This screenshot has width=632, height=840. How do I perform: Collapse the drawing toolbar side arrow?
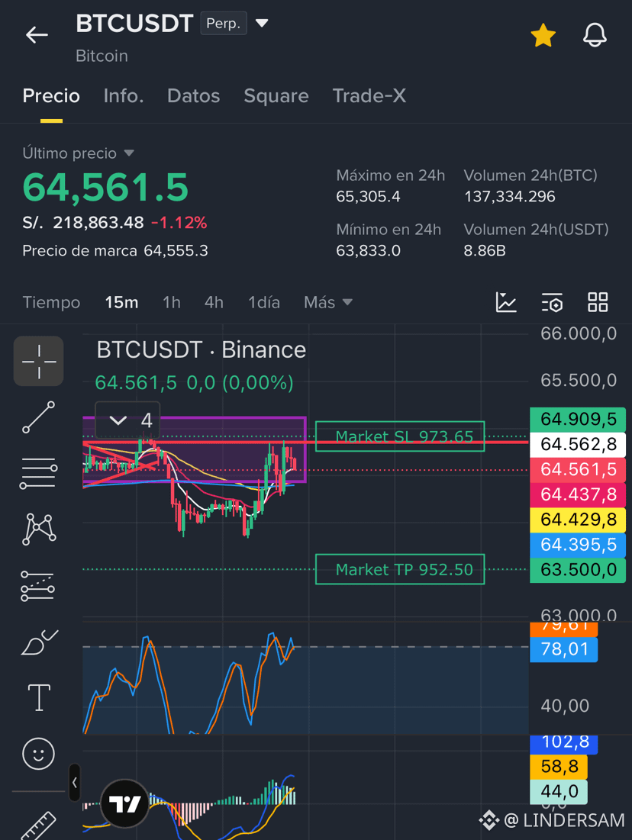coord(75,783)
